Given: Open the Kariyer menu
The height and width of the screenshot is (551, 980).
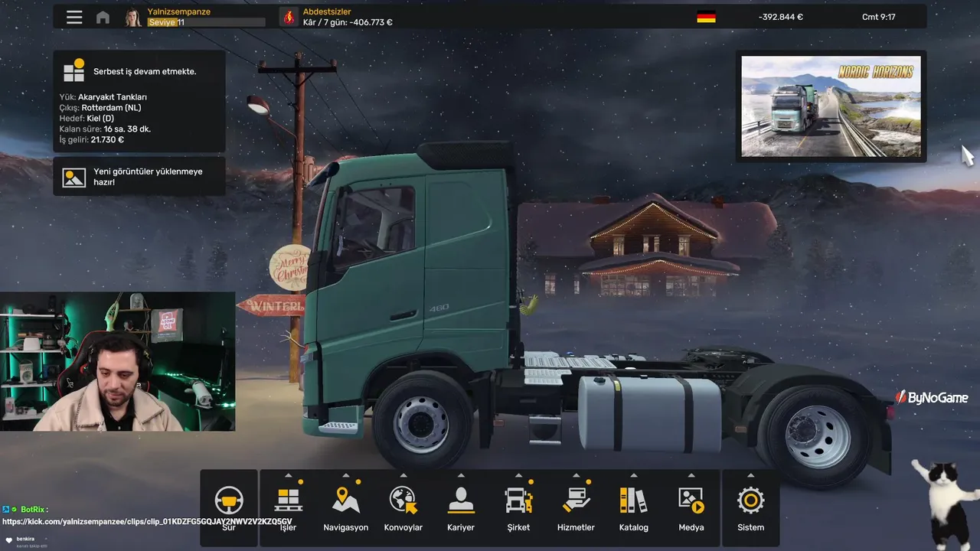Looking at the screenshot, I should [x=461, y=507].
